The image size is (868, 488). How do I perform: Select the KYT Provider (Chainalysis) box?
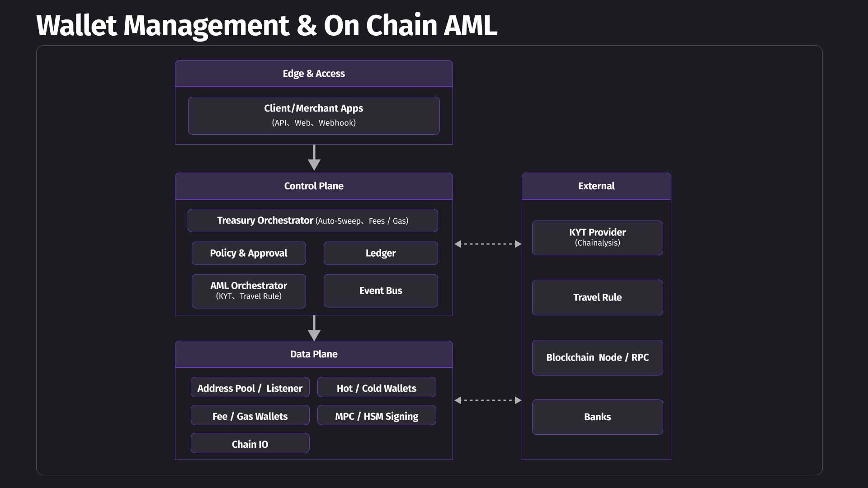point(597,238)
